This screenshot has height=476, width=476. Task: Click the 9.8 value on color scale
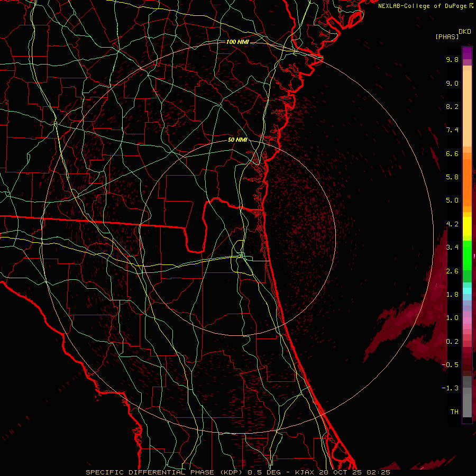click(452, 59)
